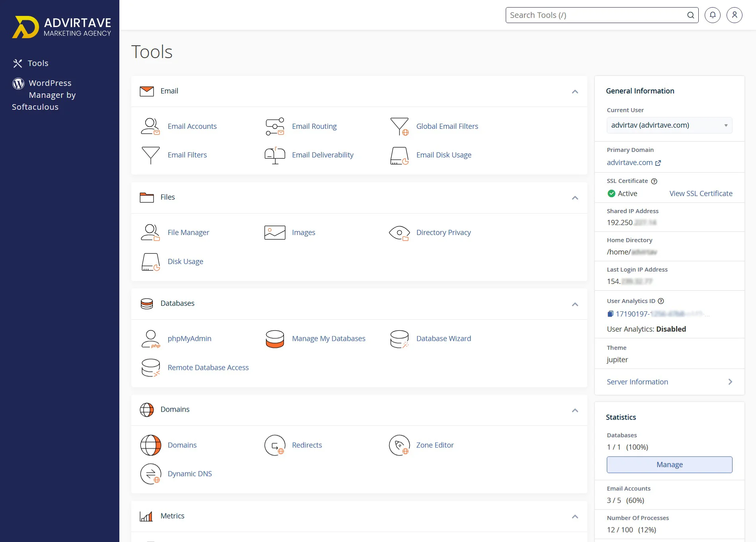
Task: Open the Email Disk Usage icon
Action: click(399, 155)
